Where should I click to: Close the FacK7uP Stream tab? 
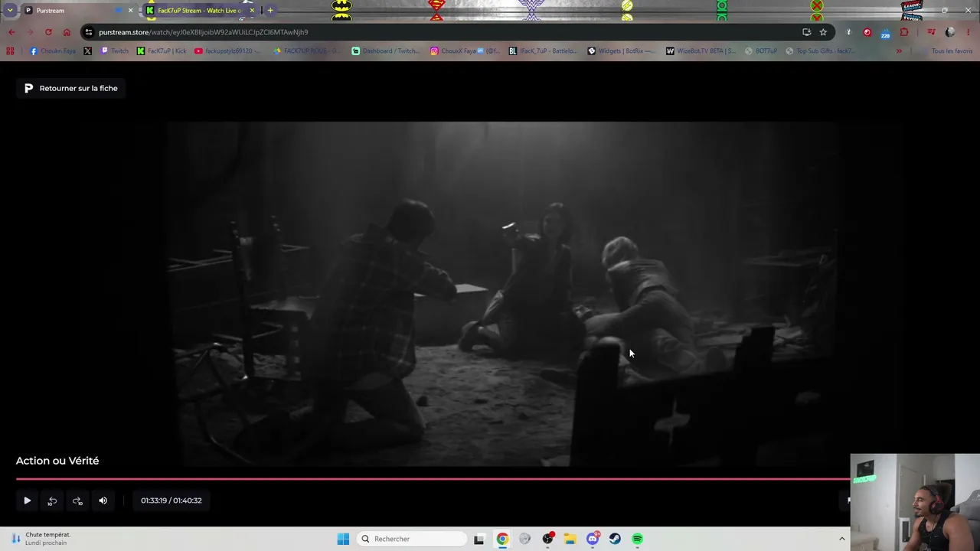(252, 11)
